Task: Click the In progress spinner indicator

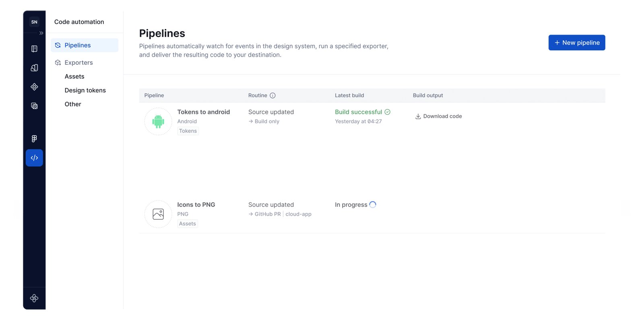Action: [x=373, y=204]
